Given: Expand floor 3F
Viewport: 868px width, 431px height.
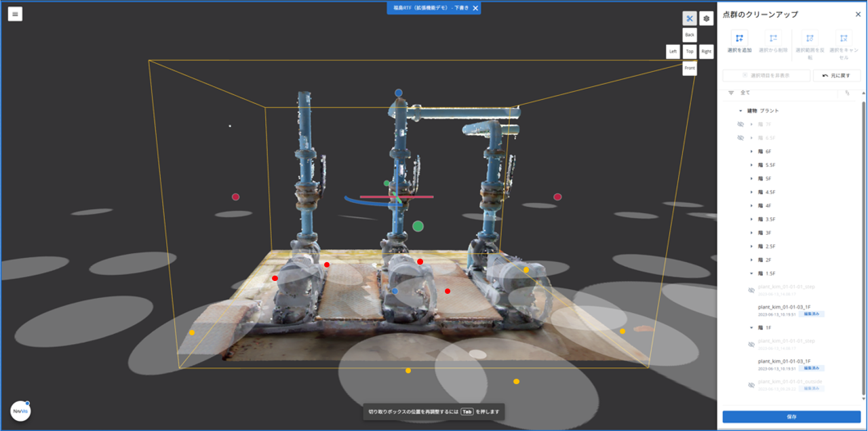Looking at the screenshot, I should pyautogui.click(x=751, y=233).
